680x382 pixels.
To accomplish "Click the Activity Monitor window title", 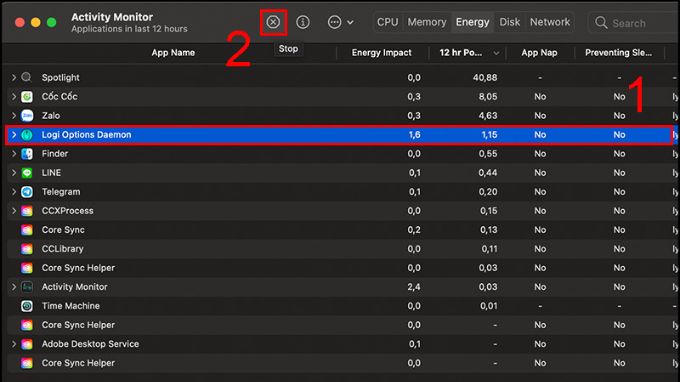I will click(112, 17).
